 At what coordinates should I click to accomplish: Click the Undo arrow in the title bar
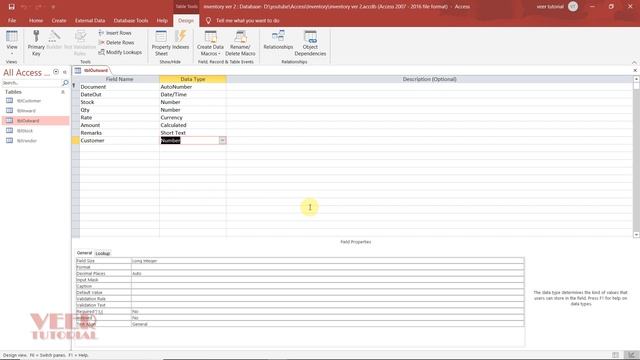[x=24, y=7]
